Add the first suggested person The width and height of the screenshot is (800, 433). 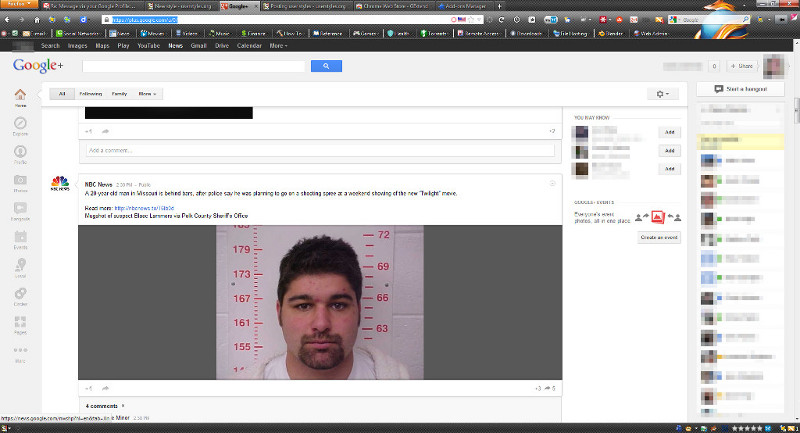669,132
